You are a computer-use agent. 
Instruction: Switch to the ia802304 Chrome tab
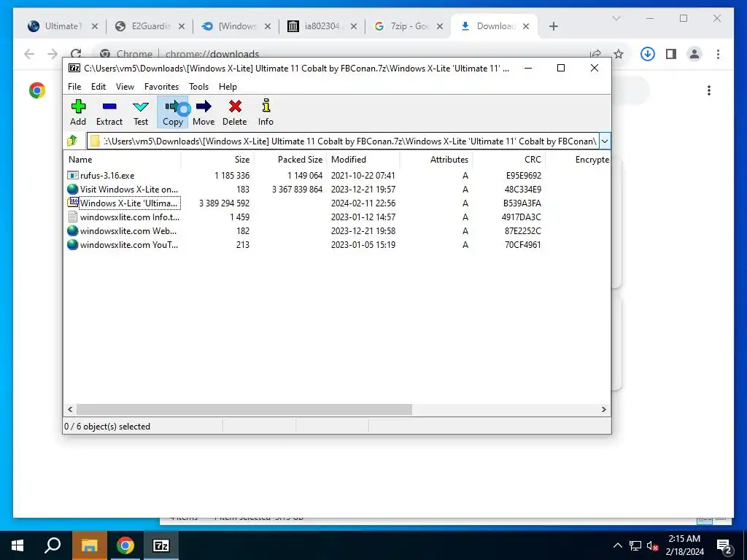(322, 26)
